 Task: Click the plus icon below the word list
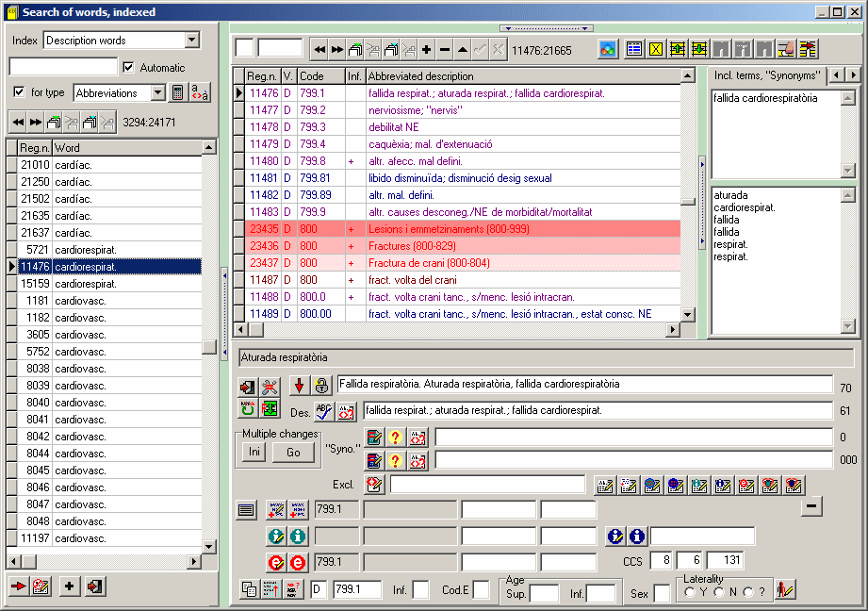69,586
